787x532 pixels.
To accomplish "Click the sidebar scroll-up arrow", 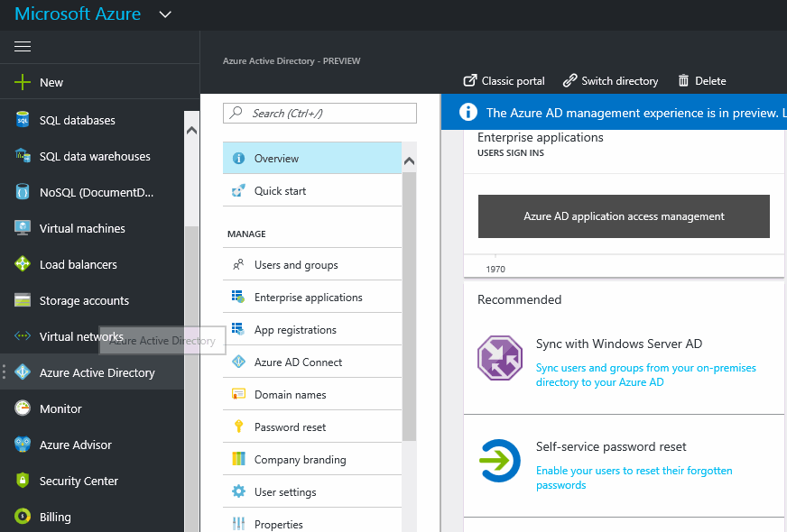I will pyautogui.click(x=191, y=131).
